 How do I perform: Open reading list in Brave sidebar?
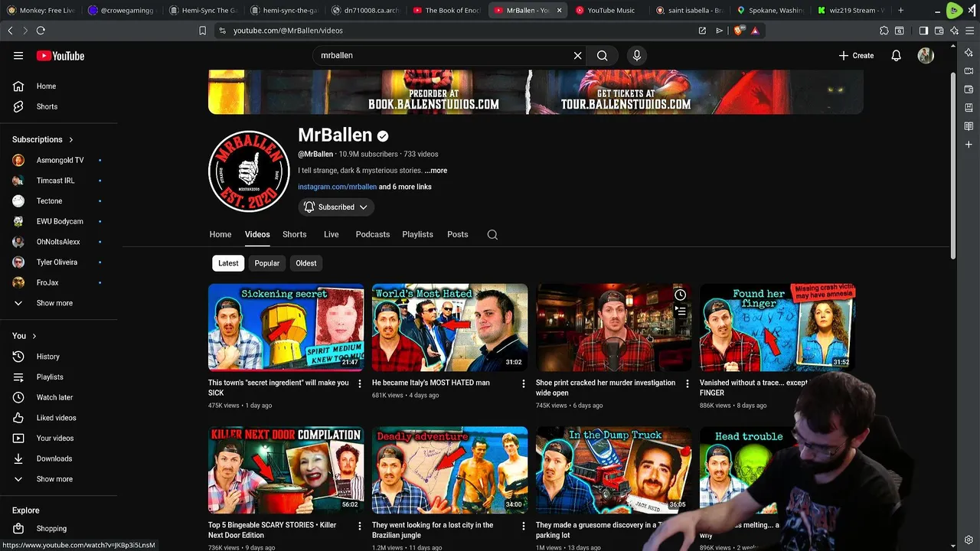pyautogui.click(x=969, y=126)
